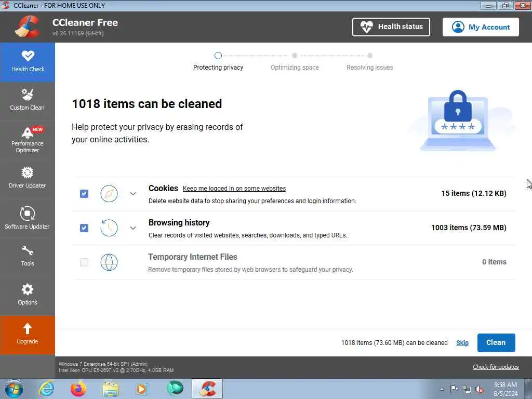Viewport: 532px width, 399px height.
Task: Toggle the Temporary Internet Files checkbox
Action: (x=84, y=262)
